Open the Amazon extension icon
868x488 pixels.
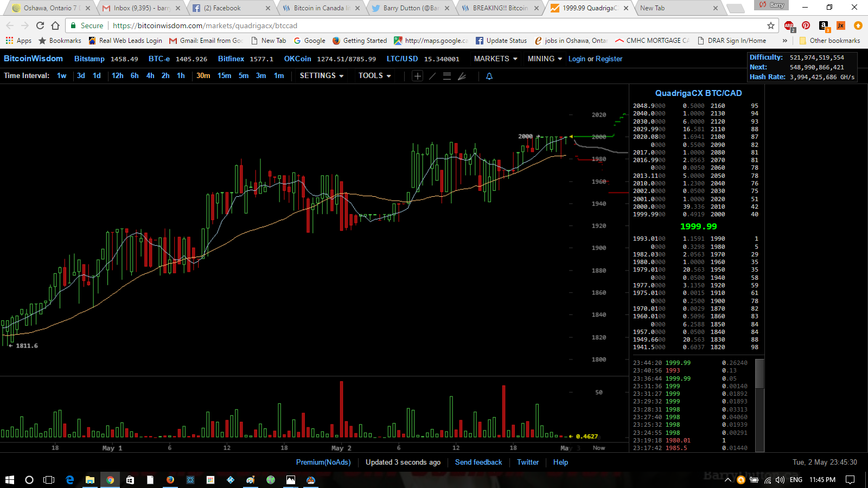pyautogui.click(x=824, y=25)
